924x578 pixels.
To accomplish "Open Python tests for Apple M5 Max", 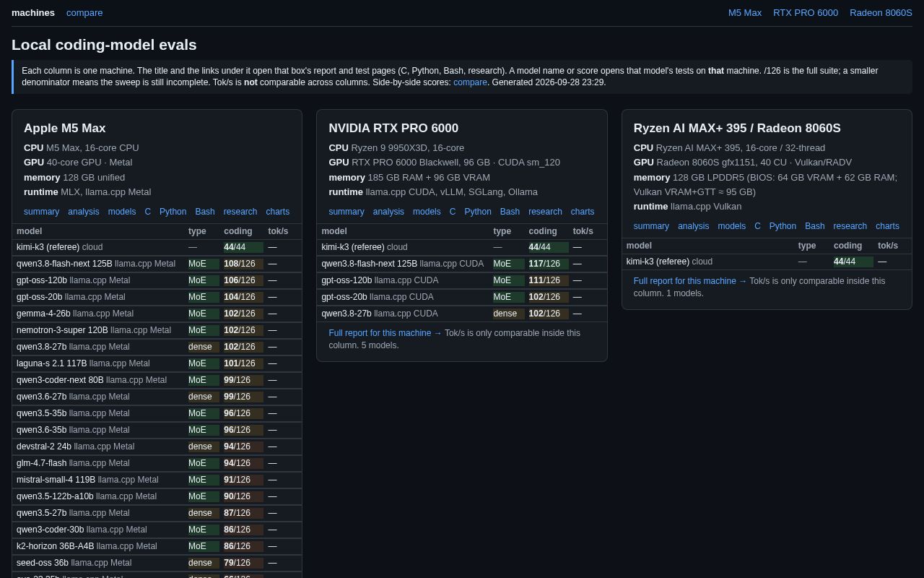I will (173, 212).
